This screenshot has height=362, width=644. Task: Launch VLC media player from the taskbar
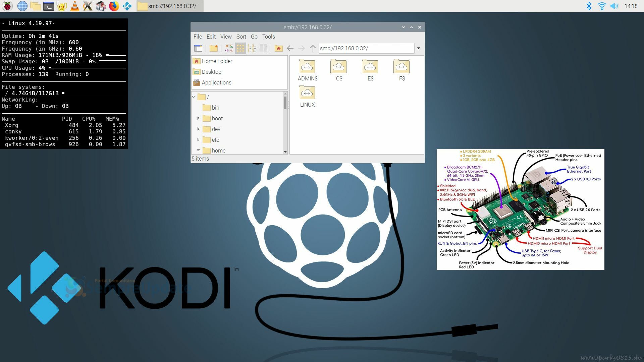75,6
